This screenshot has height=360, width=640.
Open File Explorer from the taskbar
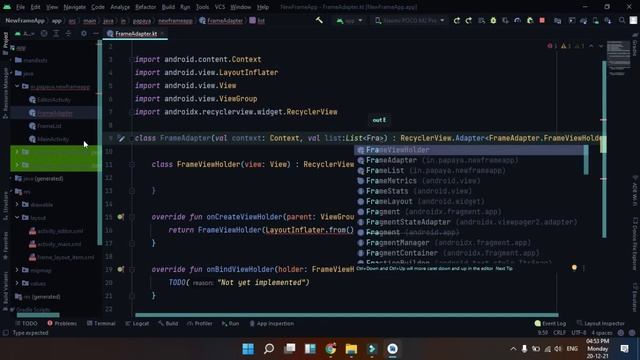351,349
